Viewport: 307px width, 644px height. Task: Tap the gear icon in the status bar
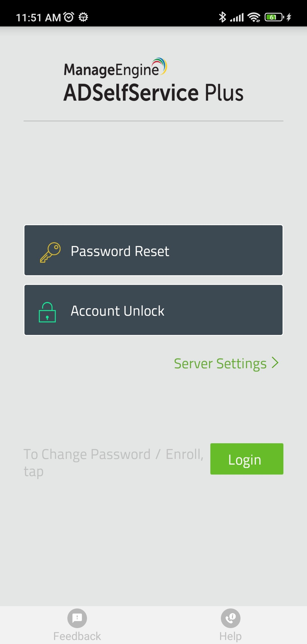84,18
